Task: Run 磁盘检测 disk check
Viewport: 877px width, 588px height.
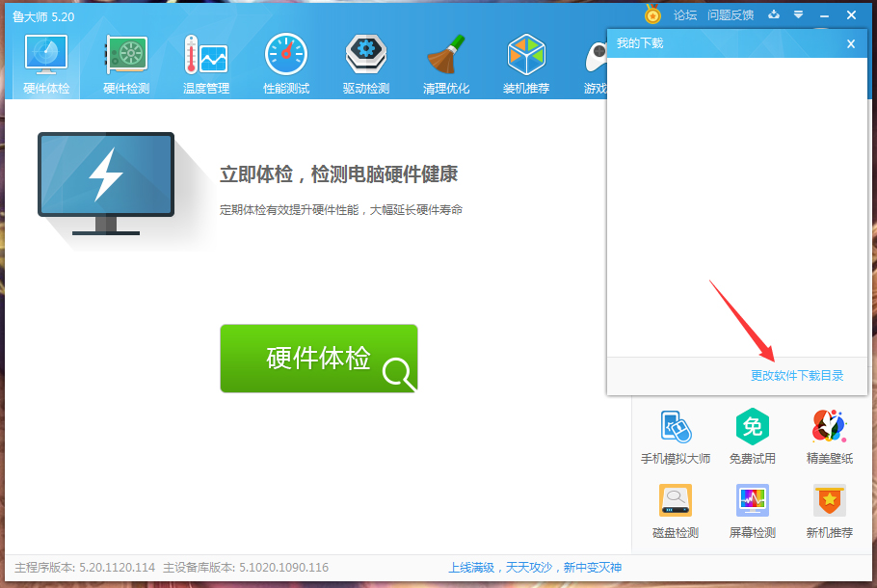Action: pos(674,509)
